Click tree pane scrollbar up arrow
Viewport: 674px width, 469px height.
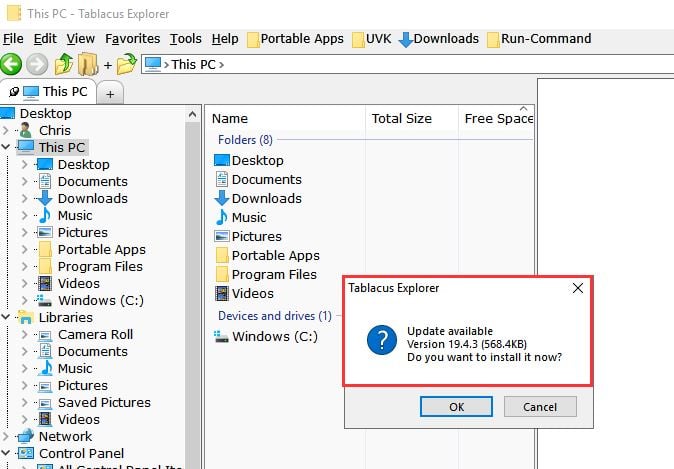(193, 114)
